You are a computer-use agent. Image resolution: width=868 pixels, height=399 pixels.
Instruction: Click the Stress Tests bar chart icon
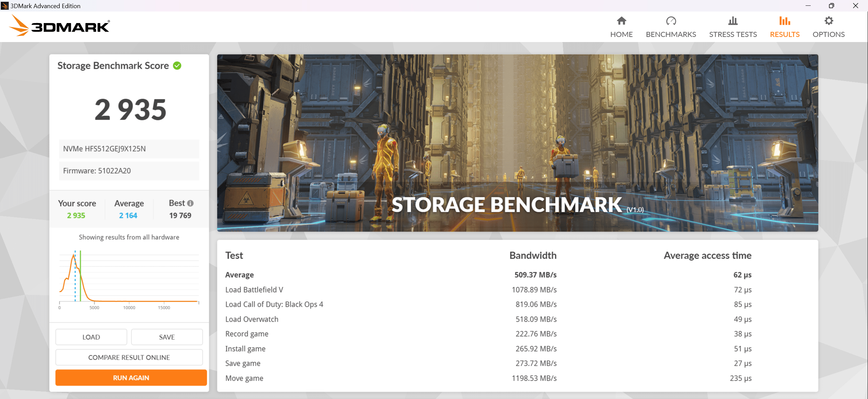point(733,21)
